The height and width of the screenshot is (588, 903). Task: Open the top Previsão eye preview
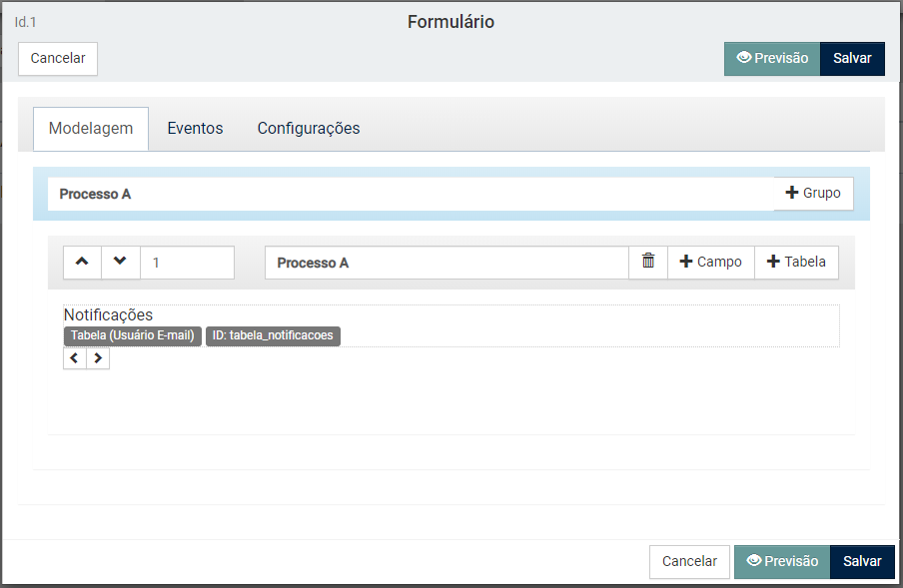point(772,59)
